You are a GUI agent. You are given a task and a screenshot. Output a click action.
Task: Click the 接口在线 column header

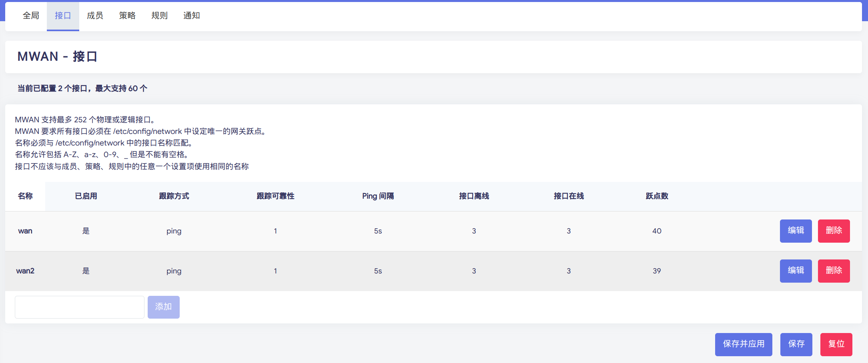pos(569,196)
